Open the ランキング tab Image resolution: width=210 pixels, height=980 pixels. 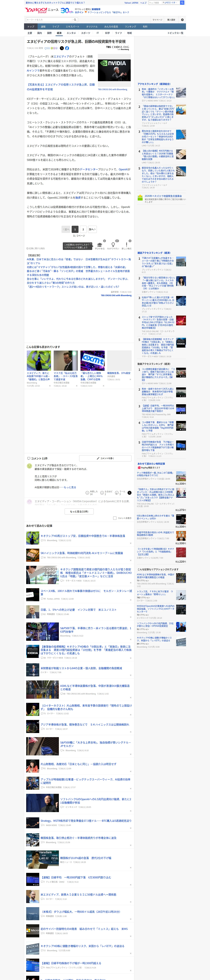[x=130, y=27]
